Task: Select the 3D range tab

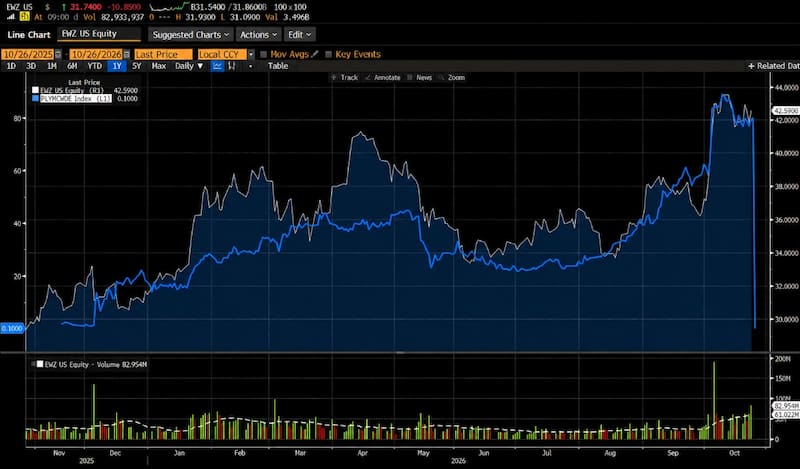Action: (31, 66)
